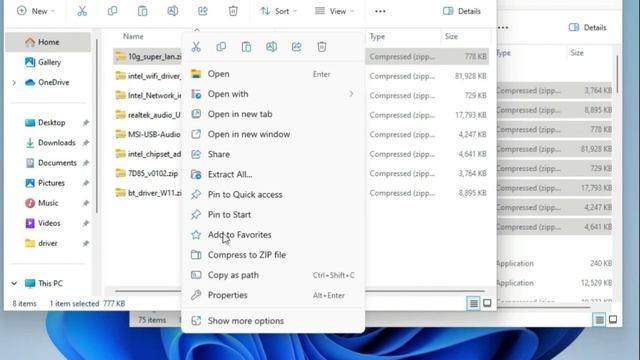This screenshot has width=640, height=360.
Task: Click Show more options
Action: click(x=273, y=320)
